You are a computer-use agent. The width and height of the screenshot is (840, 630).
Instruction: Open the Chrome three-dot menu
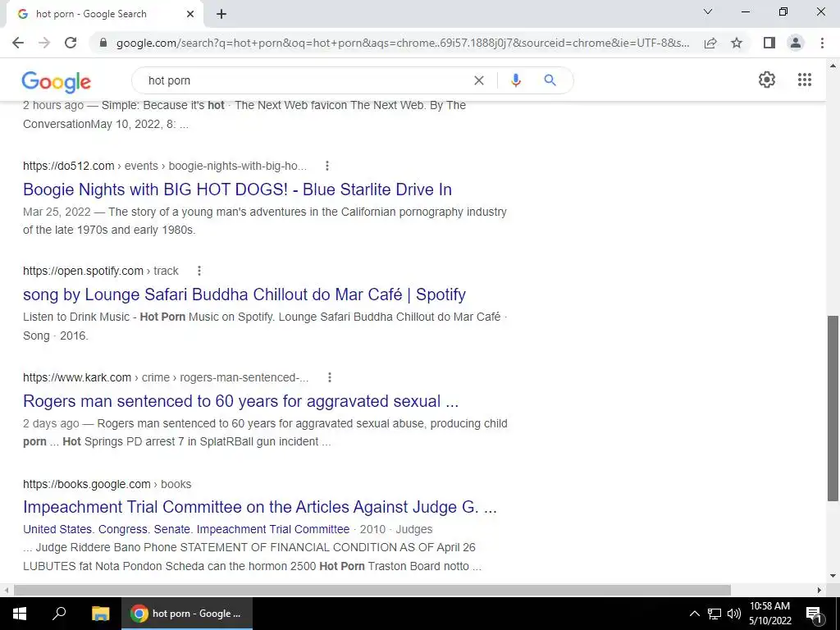click(822, 43)
